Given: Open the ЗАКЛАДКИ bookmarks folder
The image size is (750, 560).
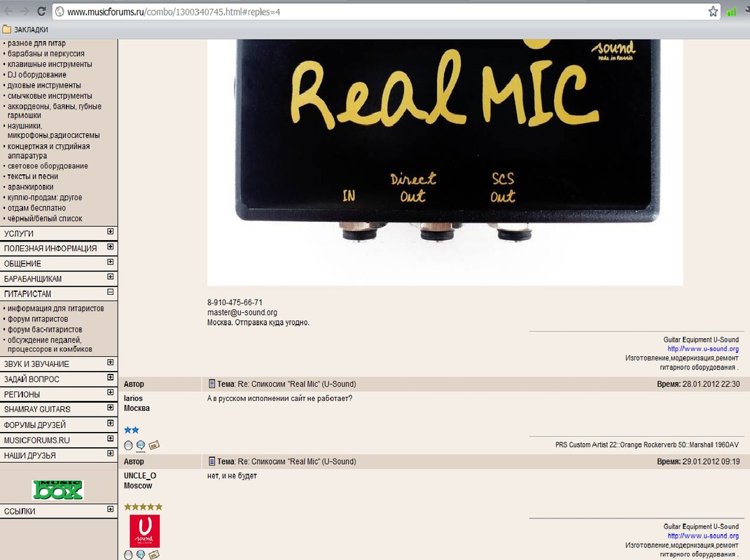Looking at the screenshot, I should (25, 29).
